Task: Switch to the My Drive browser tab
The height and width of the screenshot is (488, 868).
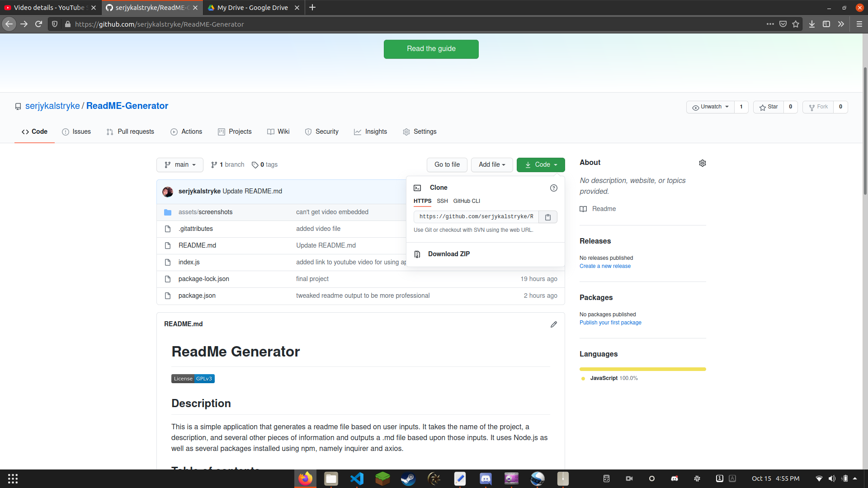Action: pyautogui.click(x=252, y=8)
